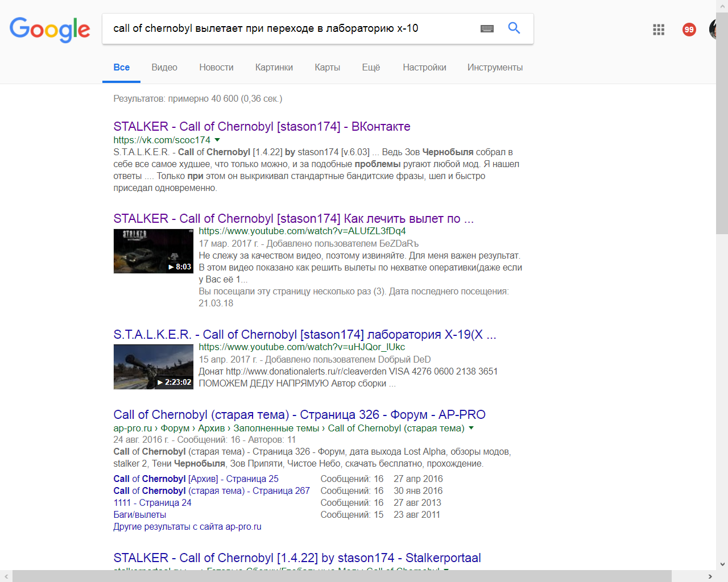
Task: Click 'Другие результаты с сайта ap-pro.ru'
Action: coord(187,527)
